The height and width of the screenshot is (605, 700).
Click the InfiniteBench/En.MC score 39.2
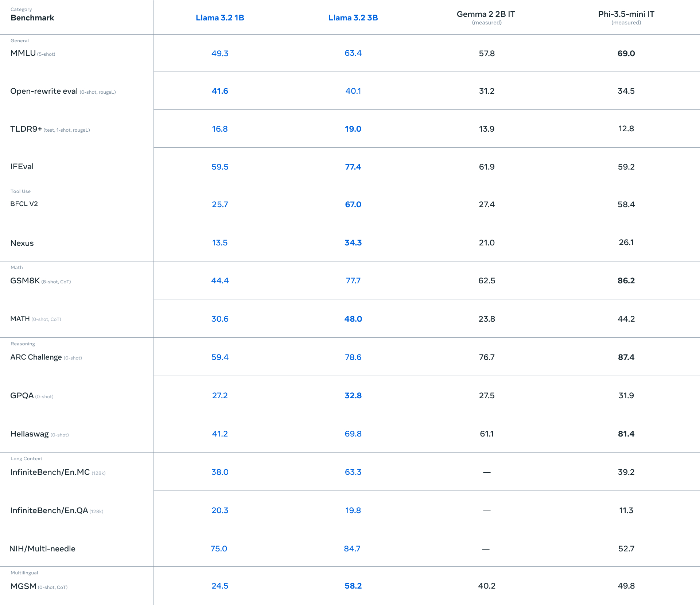[x=626, y=472]
